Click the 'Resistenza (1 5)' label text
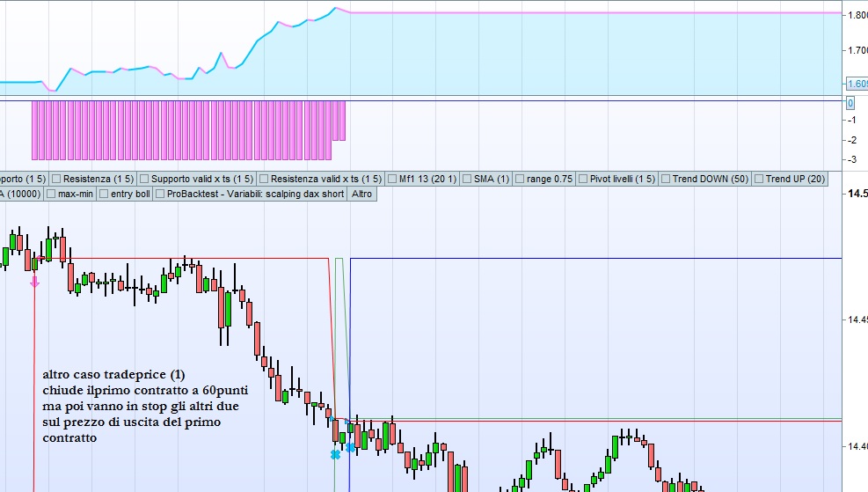Image resolution: width=868 pixels, height=492 pixels. click(98, 179)
